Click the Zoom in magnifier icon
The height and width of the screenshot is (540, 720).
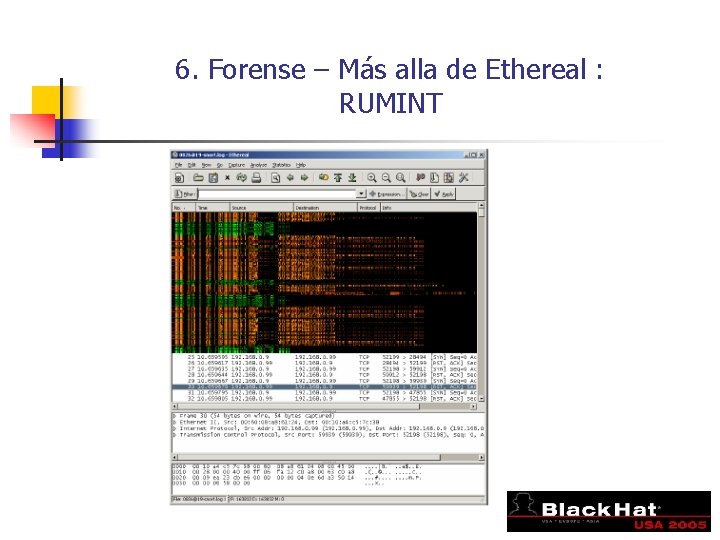372,178
